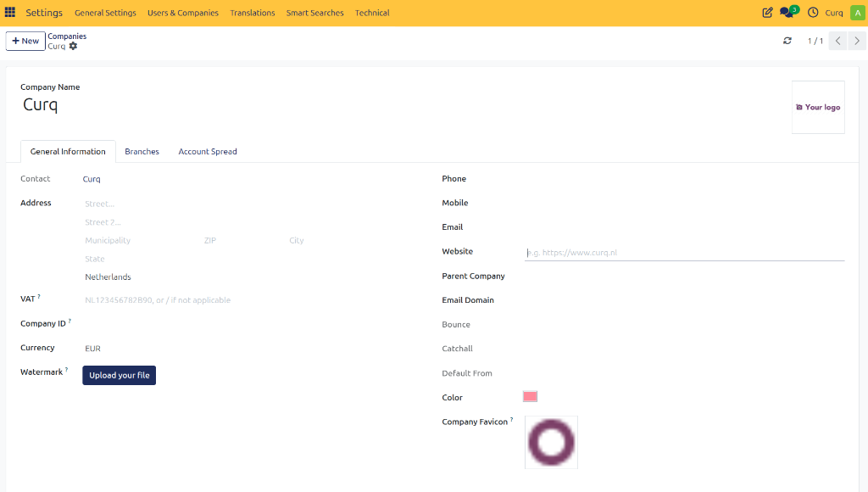Select the General Information tab
This screenshot has width=868, height=492.
click(68, 151)
